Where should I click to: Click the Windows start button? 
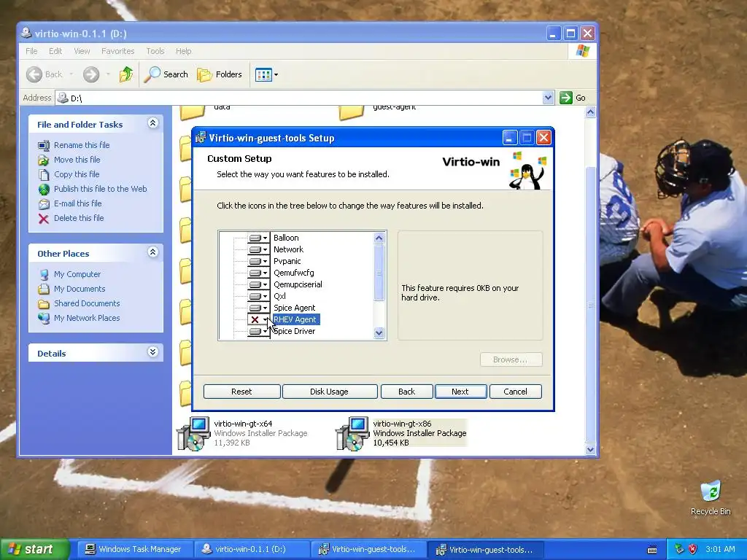(x=34, y=550)
